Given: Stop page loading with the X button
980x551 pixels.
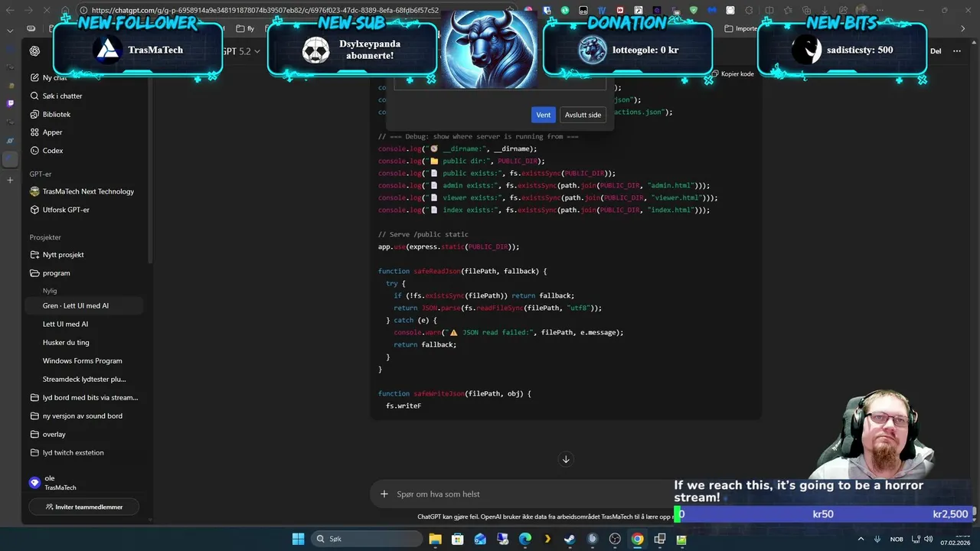Looking at the screenshot, I should coord(47,11).
